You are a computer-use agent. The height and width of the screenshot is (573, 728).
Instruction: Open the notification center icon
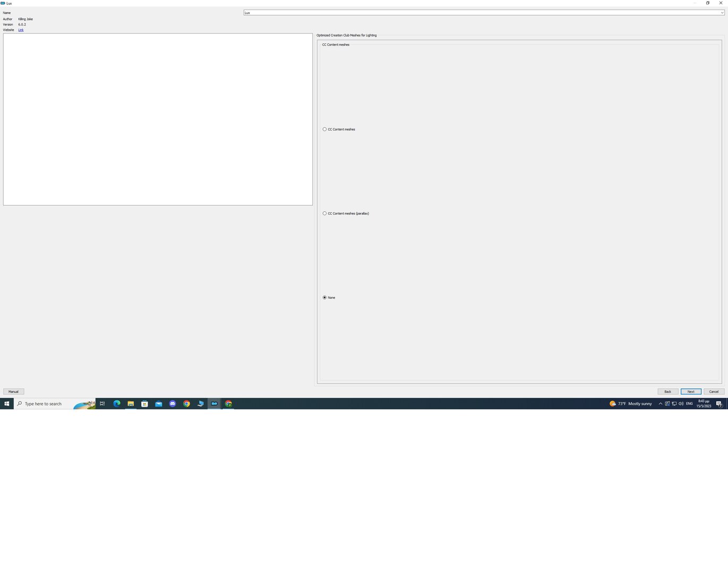click(720, 404)
